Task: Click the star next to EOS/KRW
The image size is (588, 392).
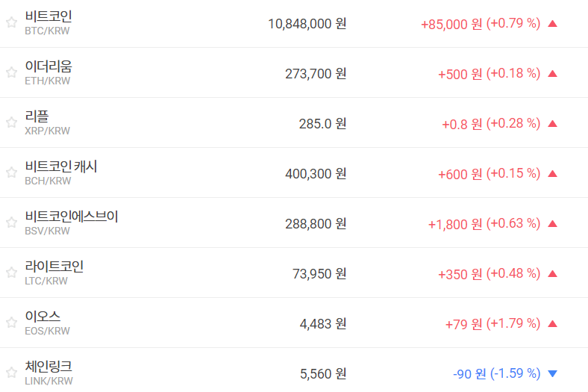Action: tap(11, 323)
